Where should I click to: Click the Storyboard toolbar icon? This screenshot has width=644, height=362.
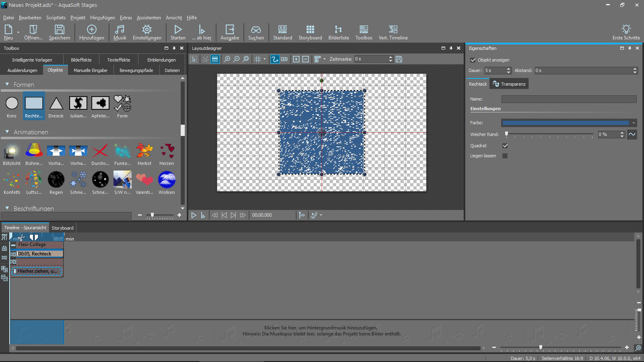[x=310, y=32]
